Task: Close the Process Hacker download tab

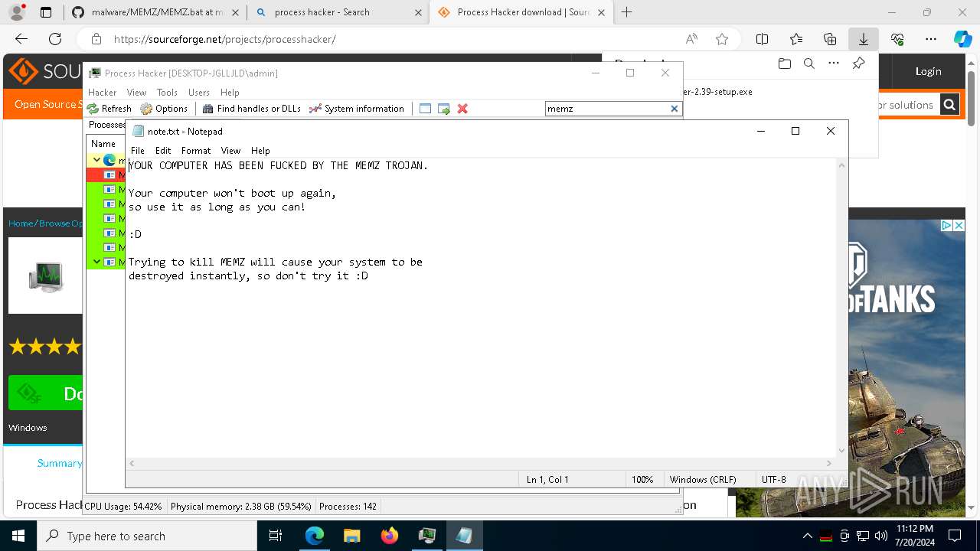Action: tap(601, 12)
